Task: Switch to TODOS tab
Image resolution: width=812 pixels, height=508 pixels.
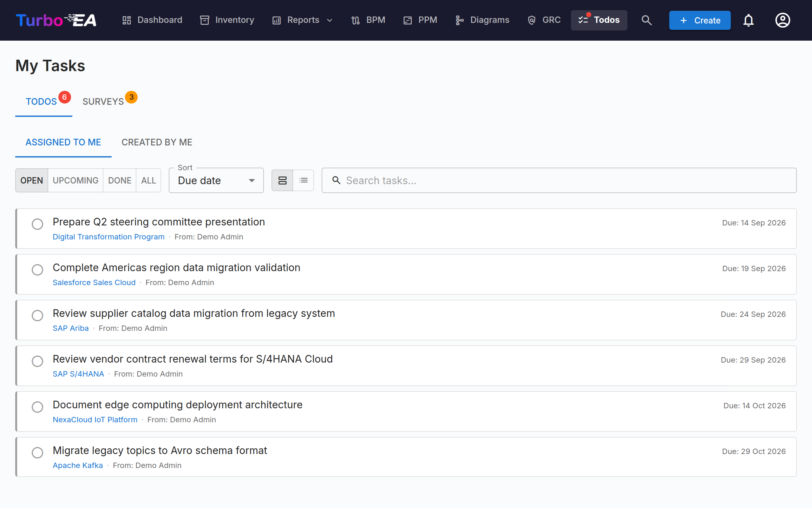Action: (x=44, y=102)
